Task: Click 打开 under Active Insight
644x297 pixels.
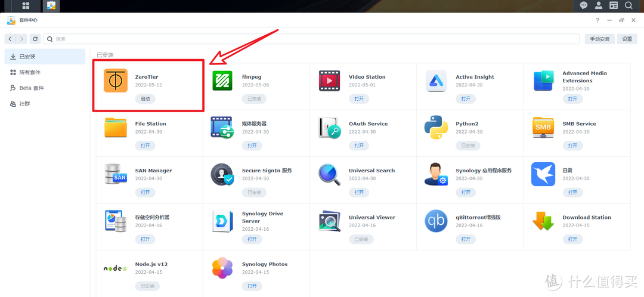Action: tap(466, 99)
